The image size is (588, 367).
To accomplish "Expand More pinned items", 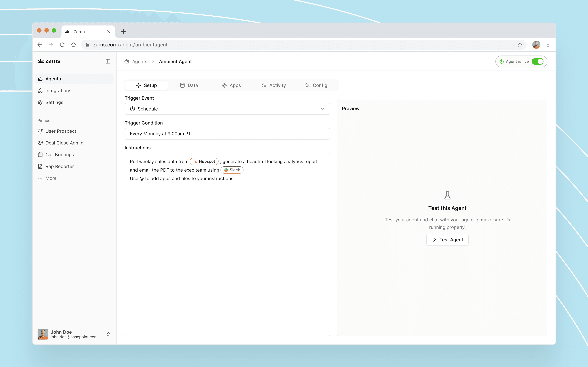I will point(51,178).
